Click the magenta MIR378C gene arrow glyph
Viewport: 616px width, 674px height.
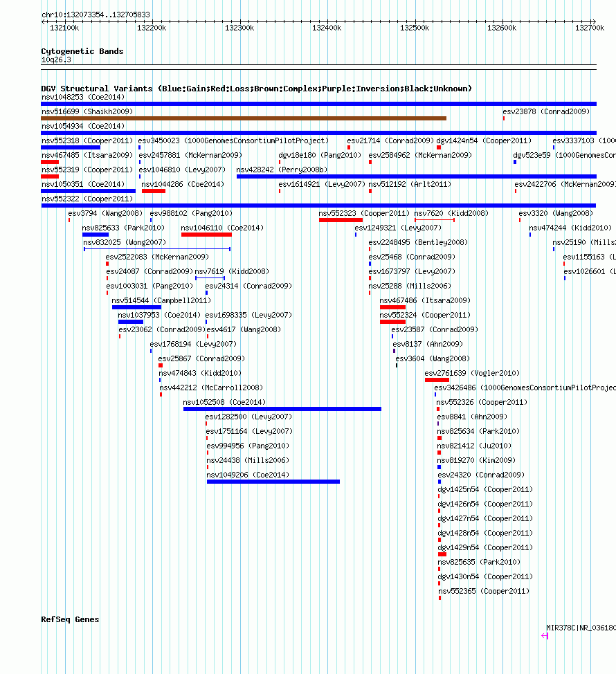(545, 636)
